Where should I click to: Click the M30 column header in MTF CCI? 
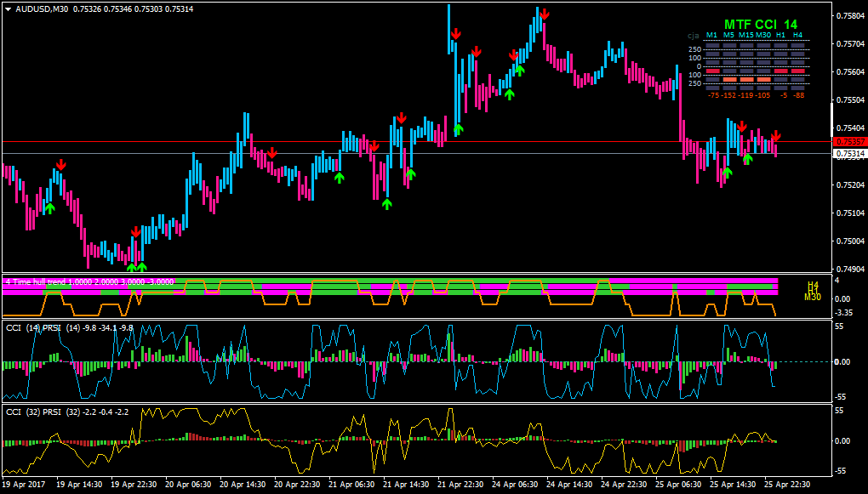click(763, 36)
